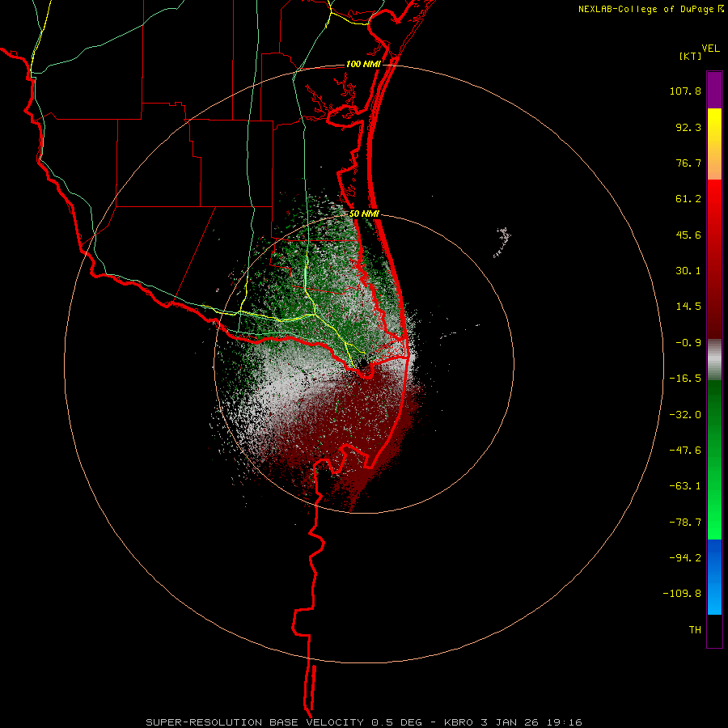The width and height of the screenshot is (728, 728).
Task: Click the 100 NMI range ring label
Action: tap(363, 64)
